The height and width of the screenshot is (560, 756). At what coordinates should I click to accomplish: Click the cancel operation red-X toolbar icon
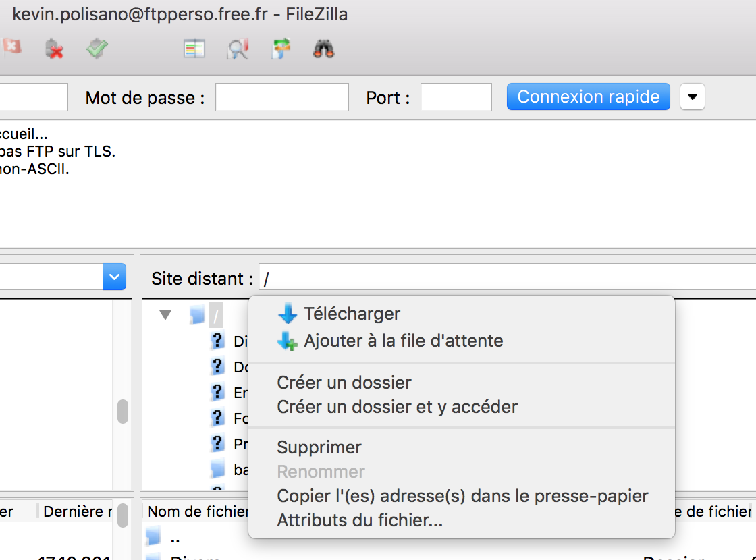[x=11, y=47]
